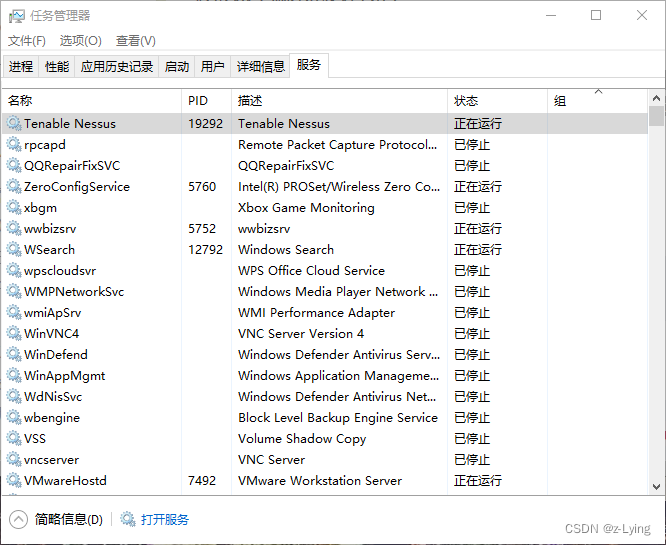This screenshot has height=545, width=666.
Task: Select the WinAppMgmt service name
Action: [x=65, y=376]
